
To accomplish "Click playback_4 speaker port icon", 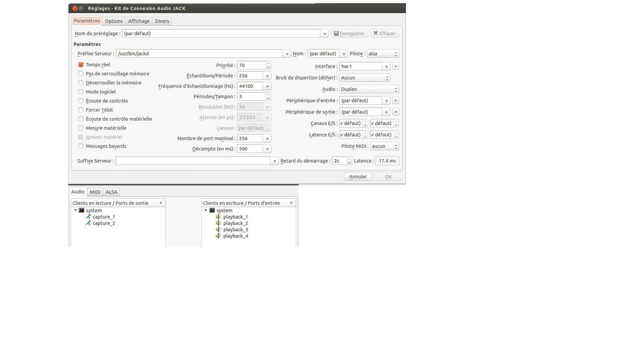I will (x=219, y=236).
